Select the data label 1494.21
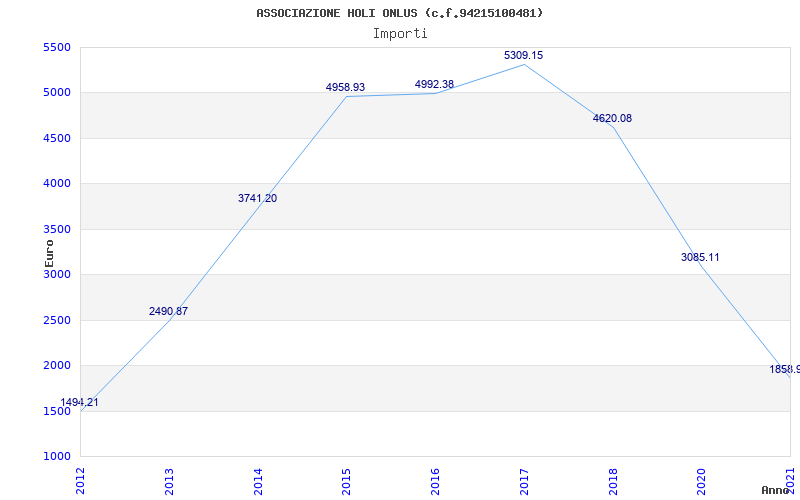 80,402
